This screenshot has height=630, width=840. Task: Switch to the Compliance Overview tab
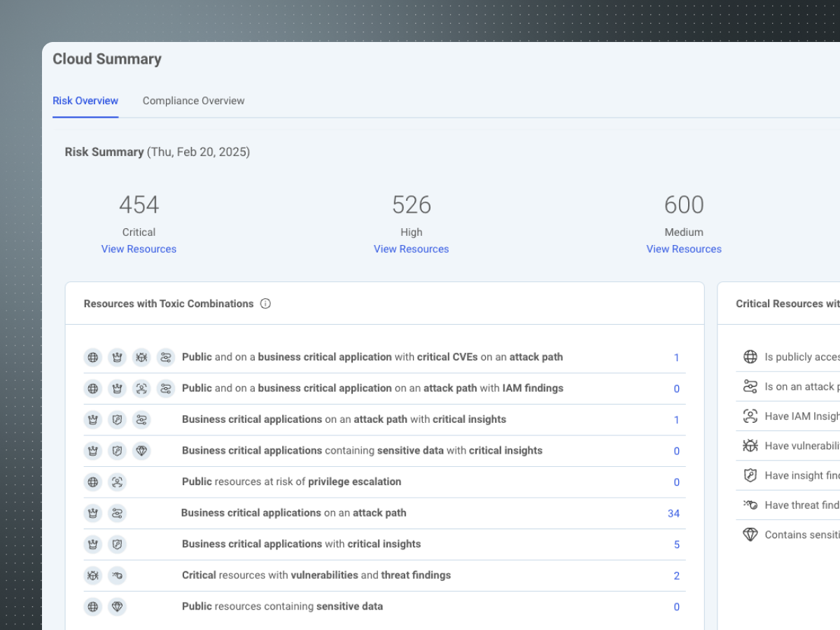pyautogui.click(x=193, y=101)
